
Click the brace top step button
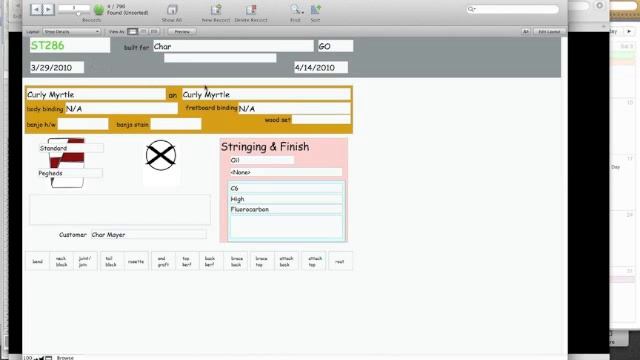262,261
